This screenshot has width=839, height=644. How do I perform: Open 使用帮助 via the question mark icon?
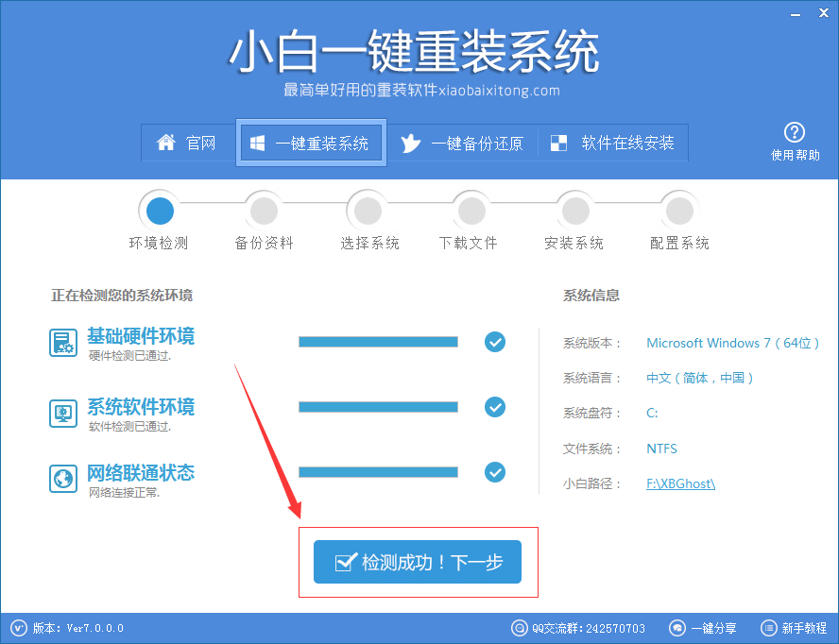pyautogui.click(x=795, y=133)
